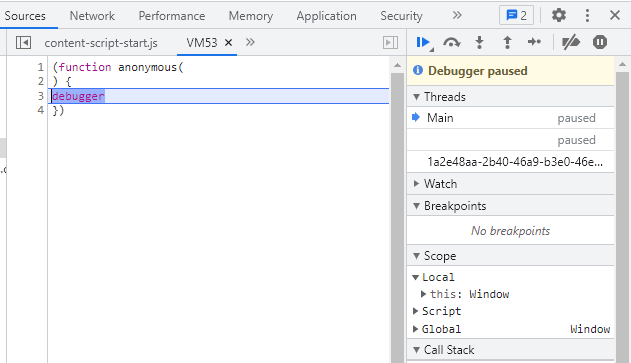This screenshot has width=631, height=363.
Task: Click the Step icon in debugger toolbar
Action: point(534,42)
